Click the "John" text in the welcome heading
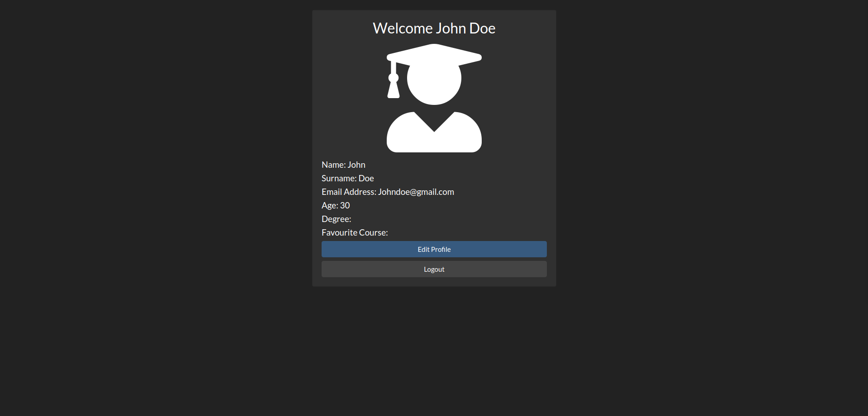 pos(451,28)
